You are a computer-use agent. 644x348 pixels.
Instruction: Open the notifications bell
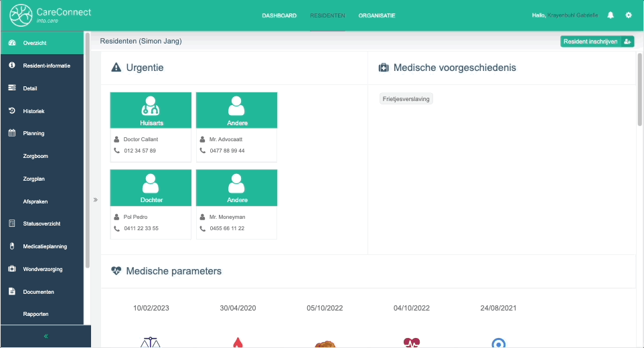pyautogui.click(x=611, y=15)
